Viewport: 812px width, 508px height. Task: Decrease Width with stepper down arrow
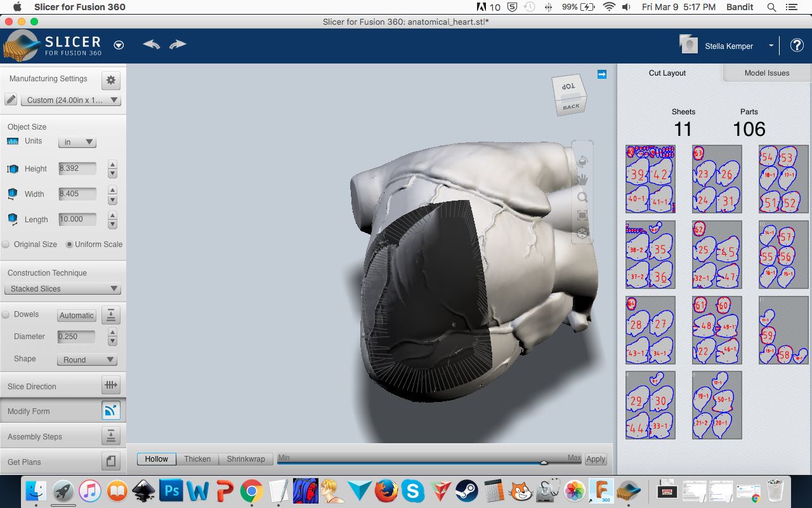tap(112, 199)
